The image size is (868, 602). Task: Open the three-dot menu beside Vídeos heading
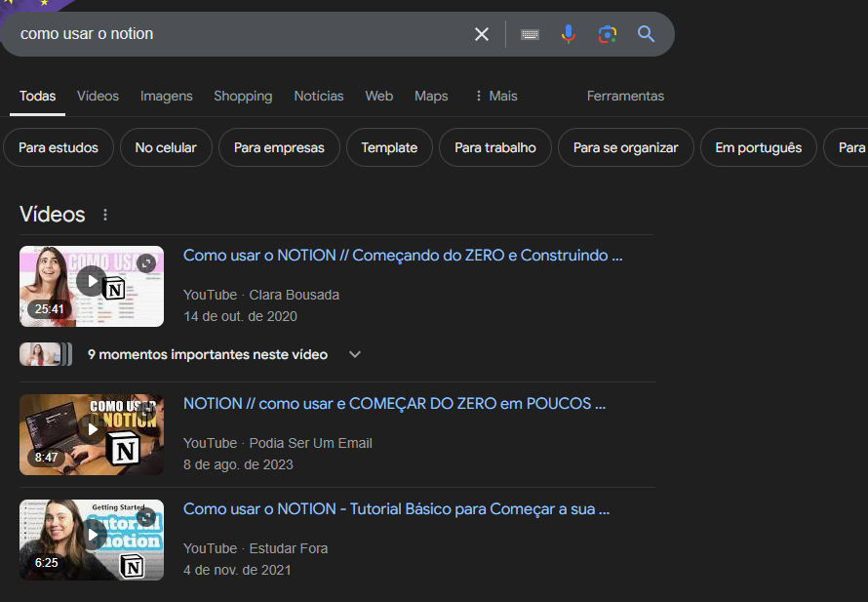[105, 215]
